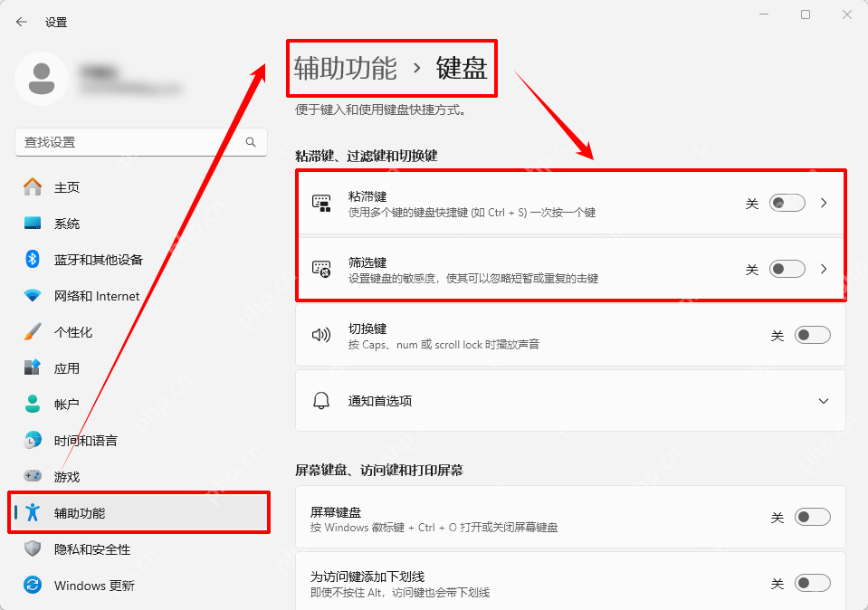Click the Wi-Fi network icon

[x=33, y=296]
